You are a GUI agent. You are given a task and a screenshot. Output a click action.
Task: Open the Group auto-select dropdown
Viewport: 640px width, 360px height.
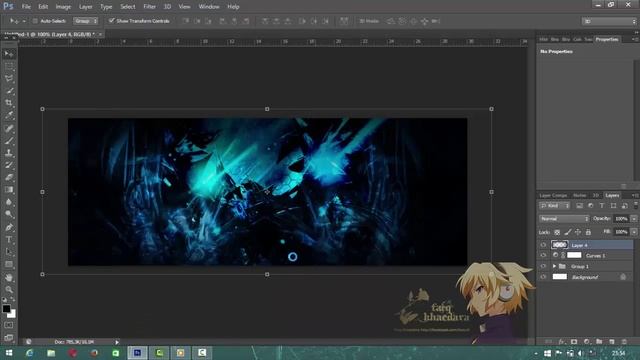click(86, 21)
